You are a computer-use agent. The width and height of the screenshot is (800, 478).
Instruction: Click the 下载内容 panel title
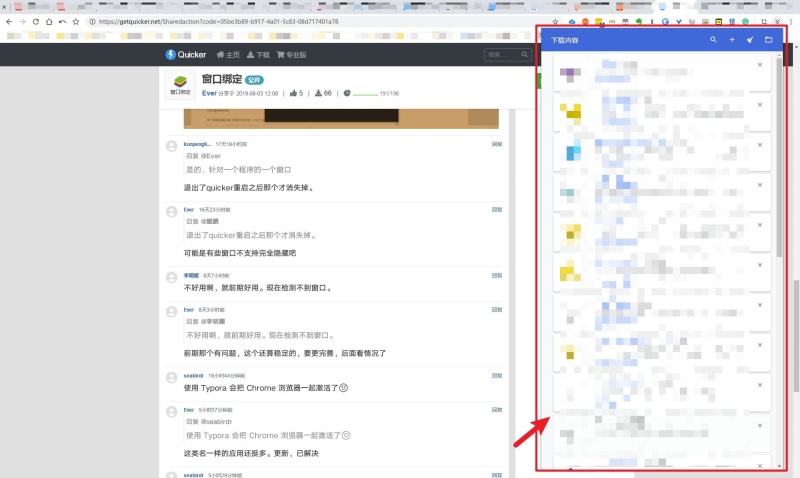564,40
